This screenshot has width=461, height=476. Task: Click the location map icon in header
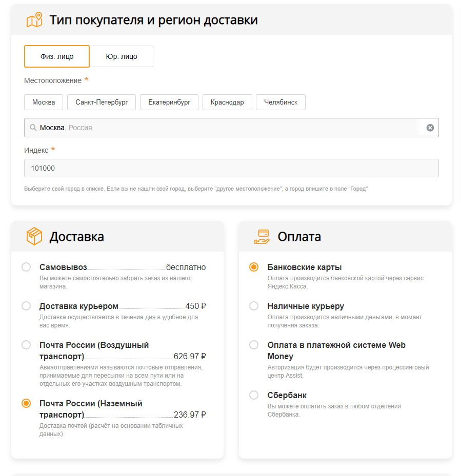(34, 19)
